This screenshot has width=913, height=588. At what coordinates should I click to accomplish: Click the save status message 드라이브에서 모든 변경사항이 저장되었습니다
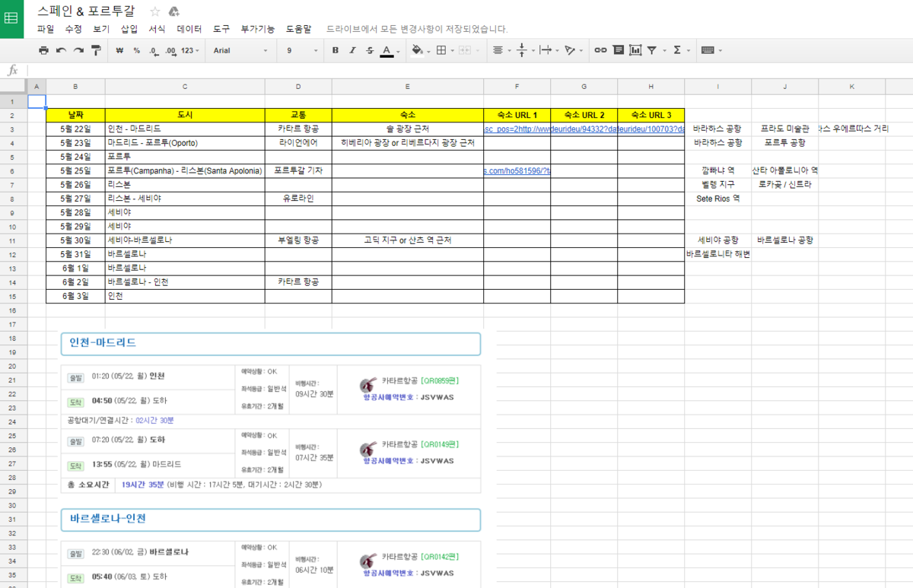coord(416,29)
